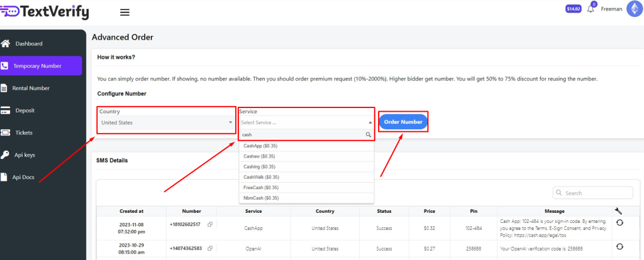Click the TextVerify logo
The image size is (644, 260).
[45, 11]
